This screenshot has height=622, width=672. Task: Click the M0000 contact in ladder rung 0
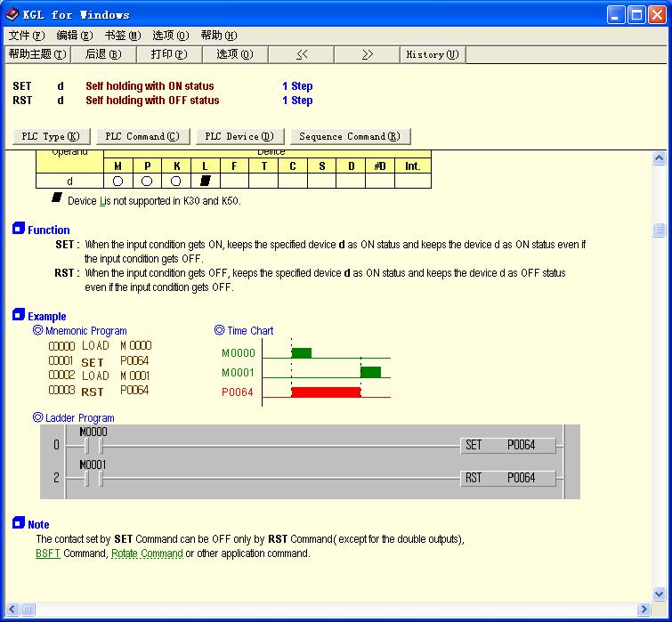click(93, 446)
